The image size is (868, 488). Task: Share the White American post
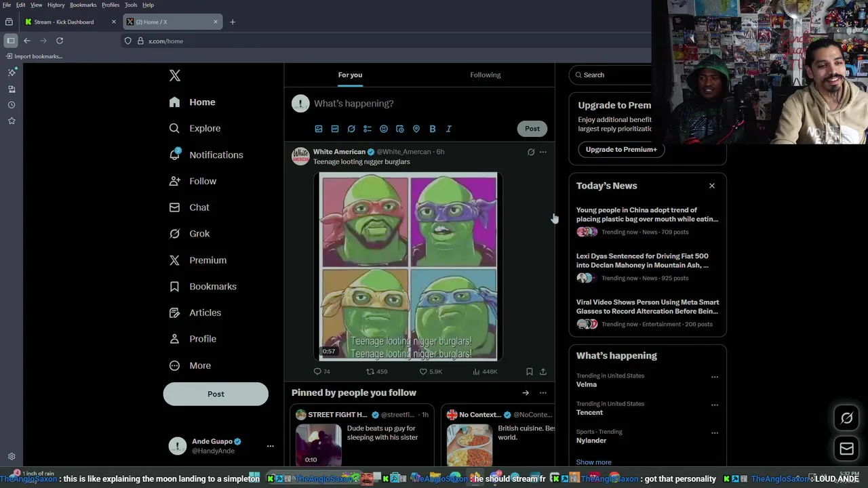542,371
